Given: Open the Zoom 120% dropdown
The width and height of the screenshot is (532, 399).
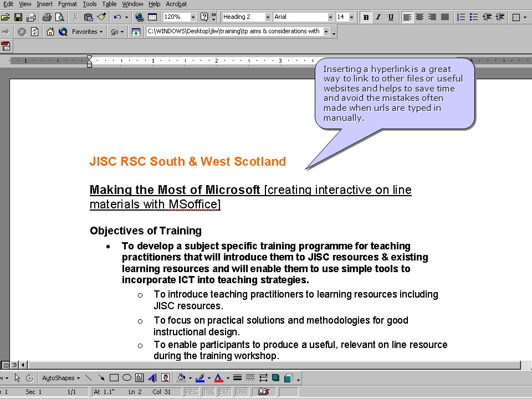Looking at the screenshot, I should coord(193,17).
